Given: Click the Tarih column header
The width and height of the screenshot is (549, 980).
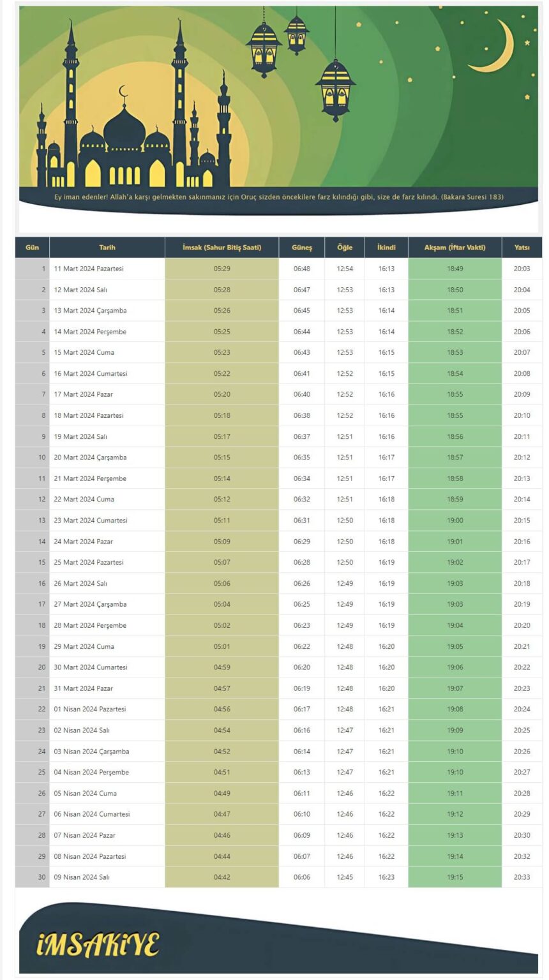Looking at the screenshot, I should [x=107, y=248].
